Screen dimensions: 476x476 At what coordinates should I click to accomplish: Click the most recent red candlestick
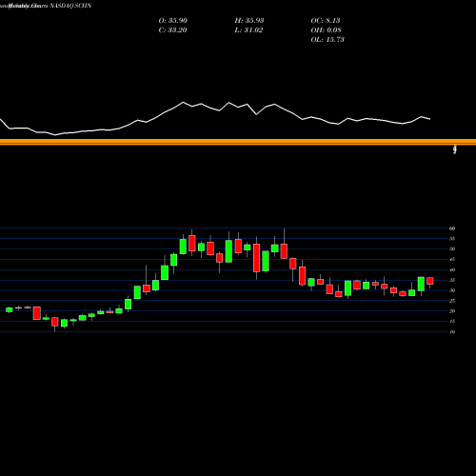430,281
